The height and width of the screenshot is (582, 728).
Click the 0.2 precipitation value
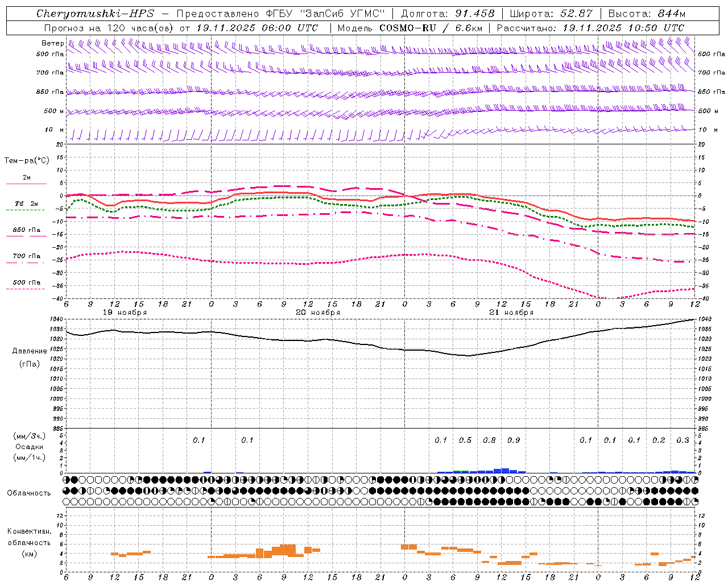coord(659,440)
